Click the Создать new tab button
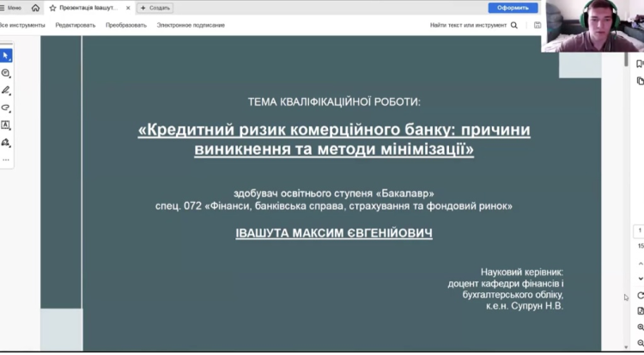The width and height of the screenshot is (644, 355). click(x=155, y=8)
